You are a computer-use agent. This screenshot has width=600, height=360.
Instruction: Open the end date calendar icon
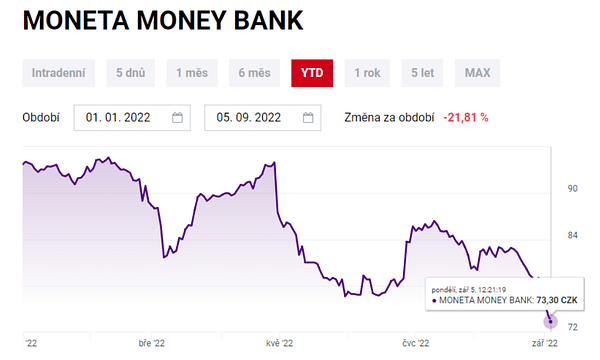308,117
